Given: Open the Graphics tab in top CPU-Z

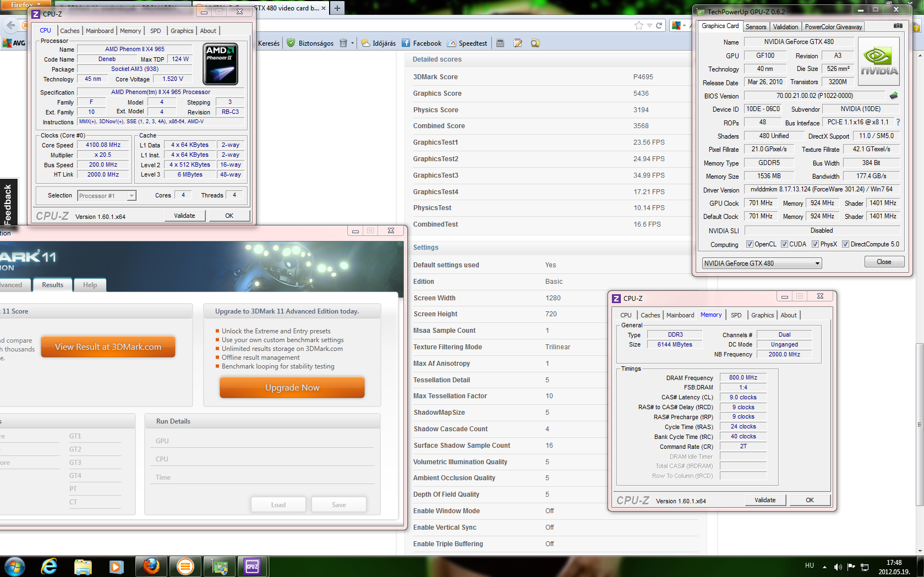Looking at the screenshot, I should point(182,31).
